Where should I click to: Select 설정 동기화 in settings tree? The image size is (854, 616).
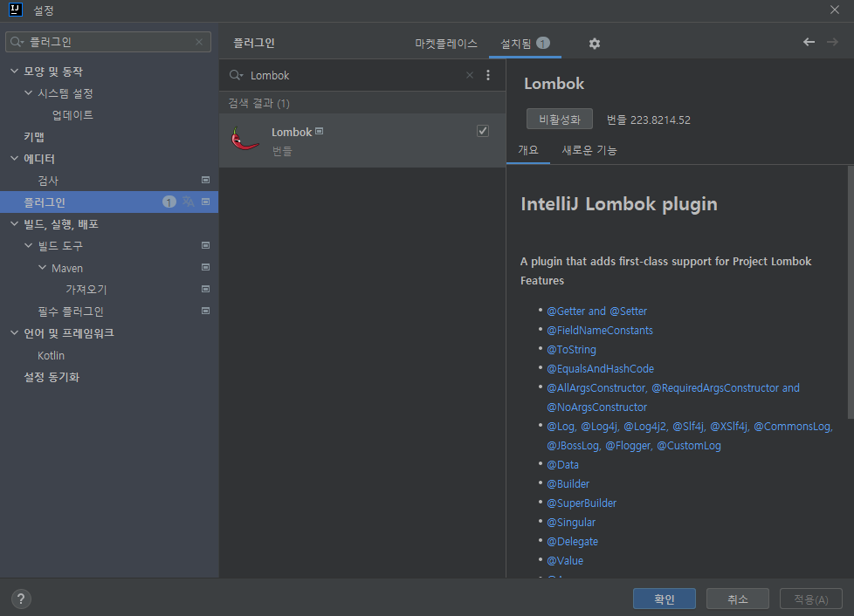[52, 377]
